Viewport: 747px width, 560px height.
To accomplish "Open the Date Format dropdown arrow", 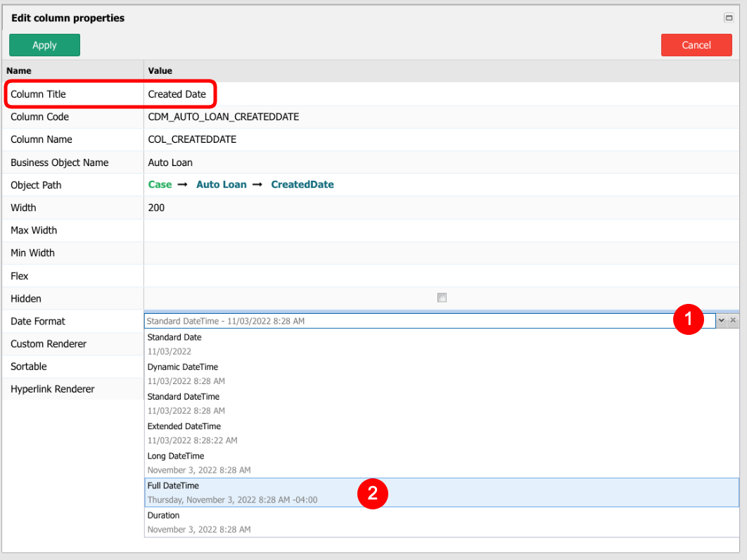I will [x=721, y=320].
